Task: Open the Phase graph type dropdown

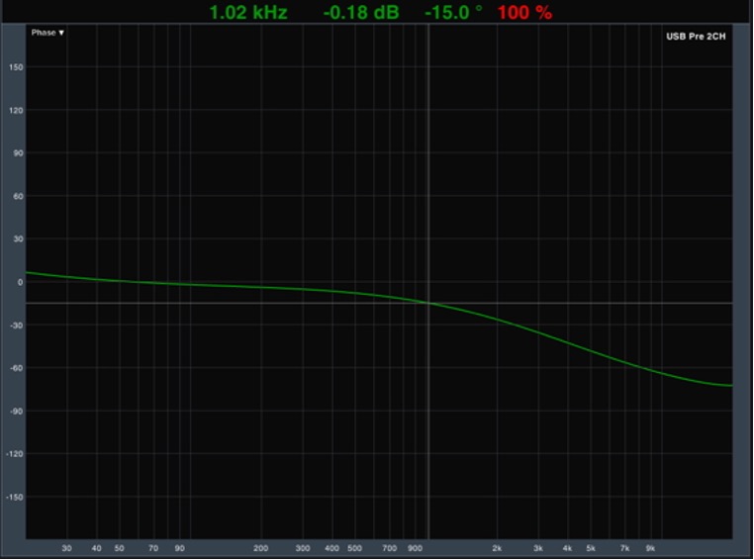Action: (47, 33)
